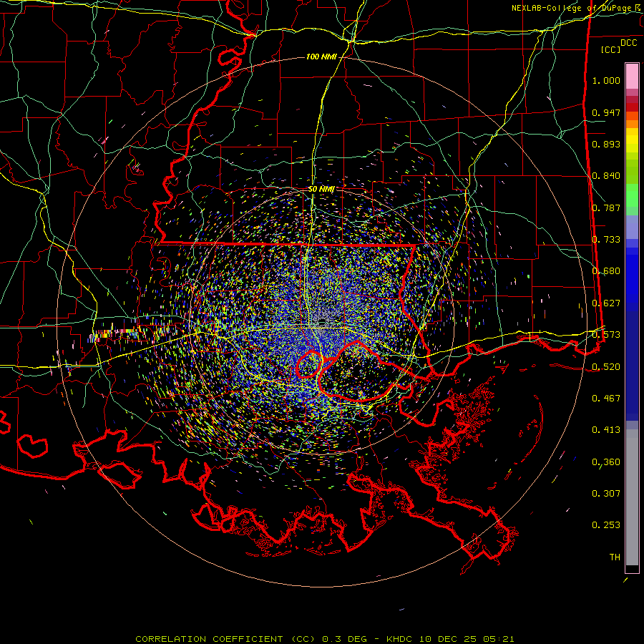The width and height of the screenshot is (644, 644).
Task: Click the KHDC radar site at map center
Action: (322, 321)
